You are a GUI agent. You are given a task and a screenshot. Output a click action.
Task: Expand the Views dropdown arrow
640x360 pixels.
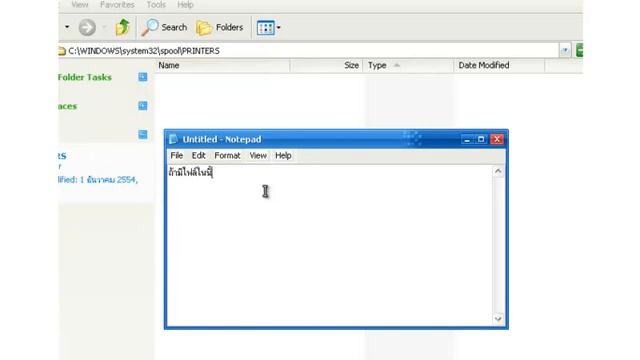click(279, 28)
